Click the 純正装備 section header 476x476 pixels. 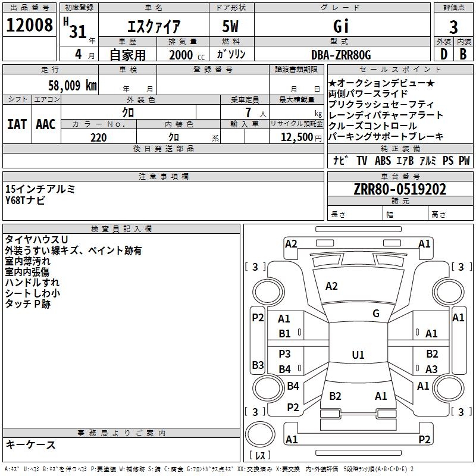pyautogui.click(x=400, y=148)
